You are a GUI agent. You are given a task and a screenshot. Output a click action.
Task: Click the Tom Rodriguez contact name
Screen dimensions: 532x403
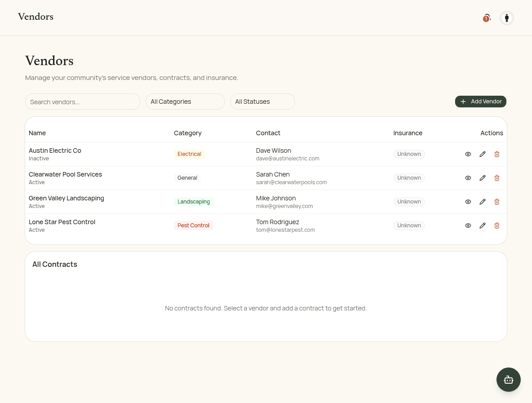point(277,221)
